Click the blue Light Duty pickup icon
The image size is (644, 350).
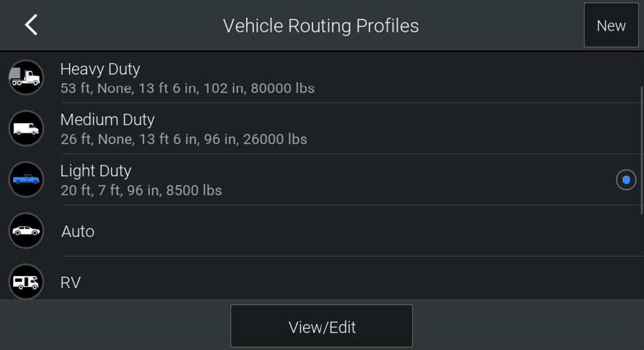click(26, 179)
